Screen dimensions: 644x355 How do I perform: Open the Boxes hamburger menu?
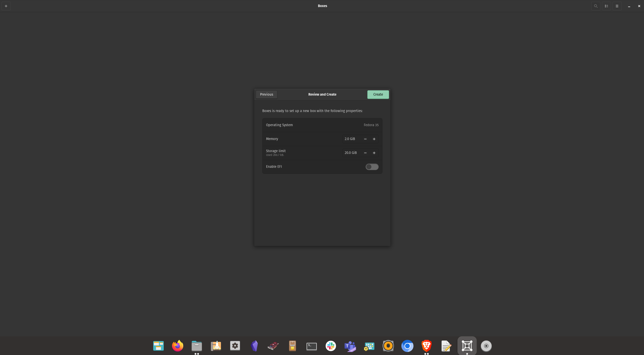click(617, 6)
